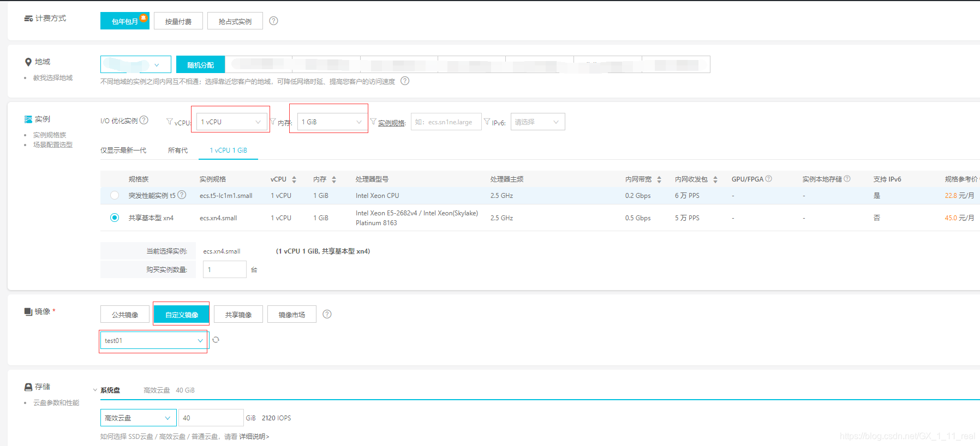Click the 实例规格 underlined filter label
This screenshot has height=446, width=980.
(x=392, y=123)
